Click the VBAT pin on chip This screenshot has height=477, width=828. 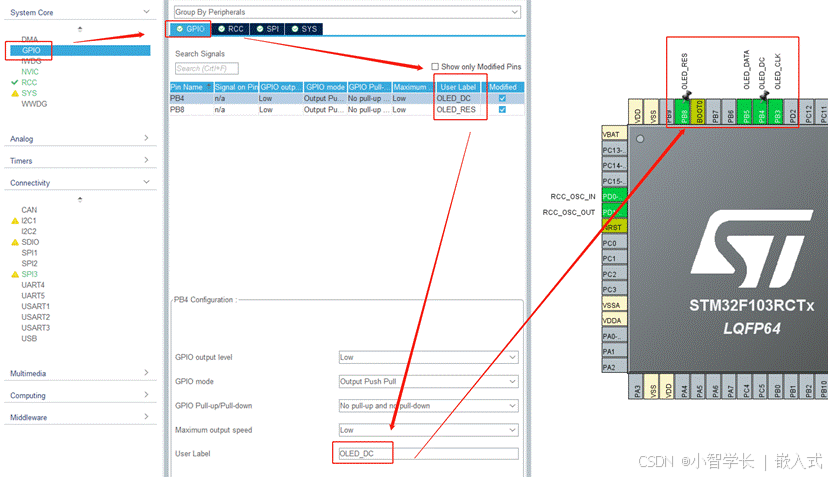[x=615, y=134]
